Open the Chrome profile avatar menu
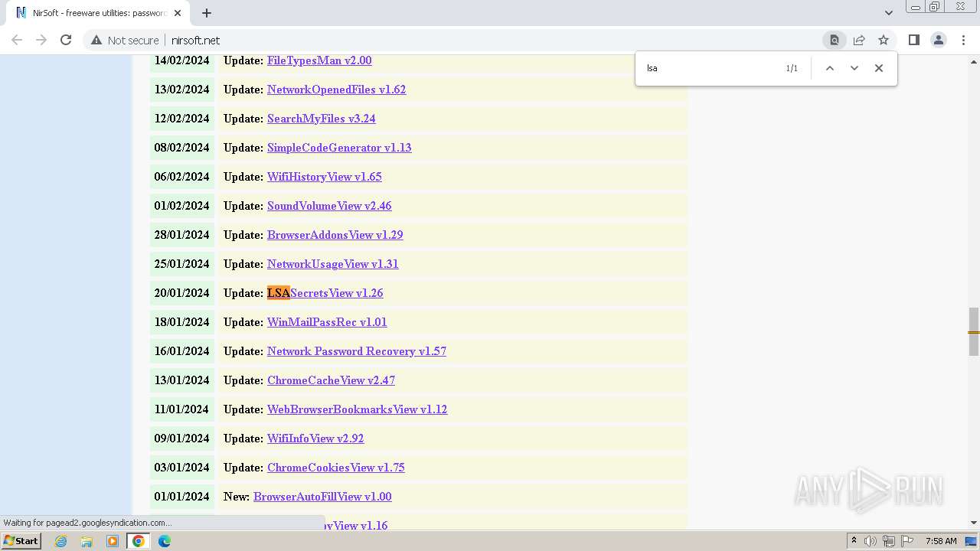This screenshot has width=980, height=551. [939, 40]
